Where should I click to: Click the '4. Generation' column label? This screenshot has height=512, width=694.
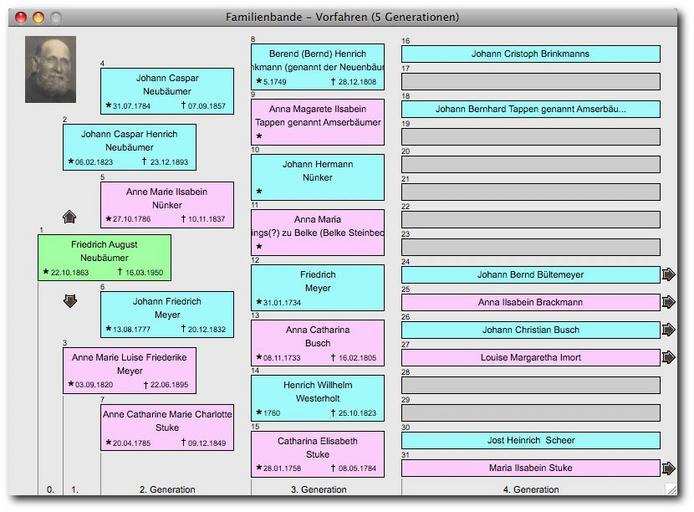click(531, 489)
